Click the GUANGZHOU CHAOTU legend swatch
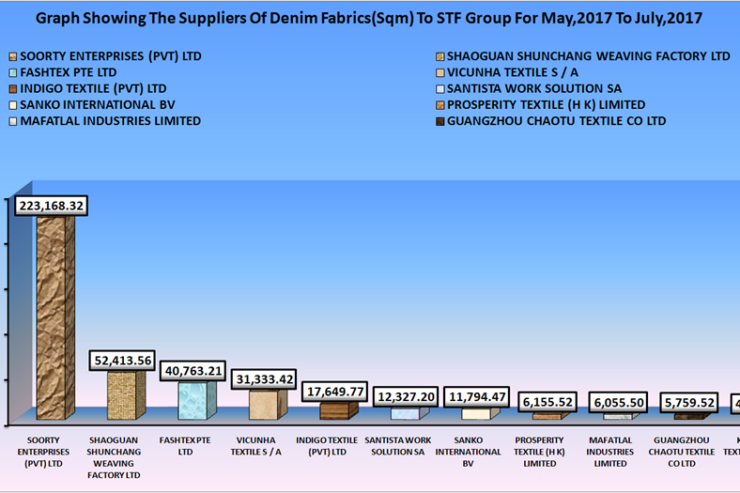Screen dimensions: 740x493 pyautogui.click(x=440, y=121)
